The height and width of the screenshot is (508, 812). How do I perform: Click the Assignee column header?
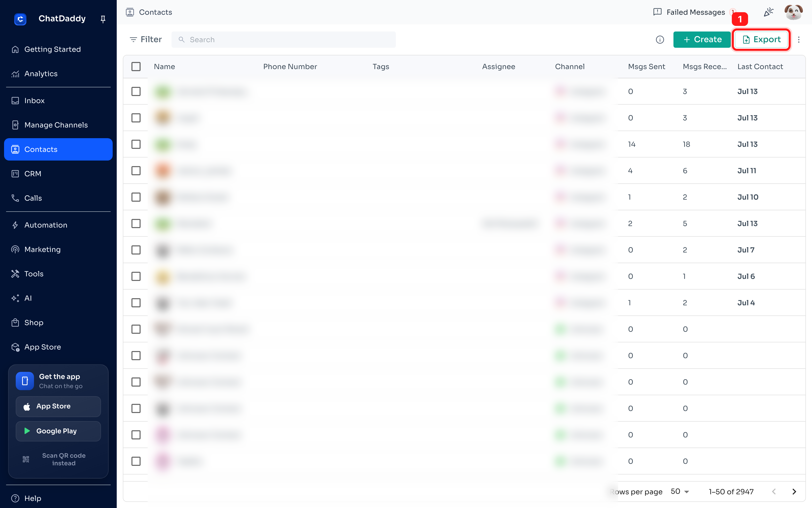click(x=499, y=67)
